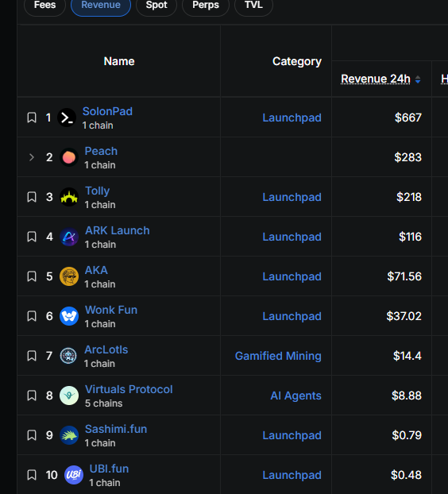Open the Peach protocol link
This screenshot has width=448, height=494.
pyautogui.click(x=101, y=151)
